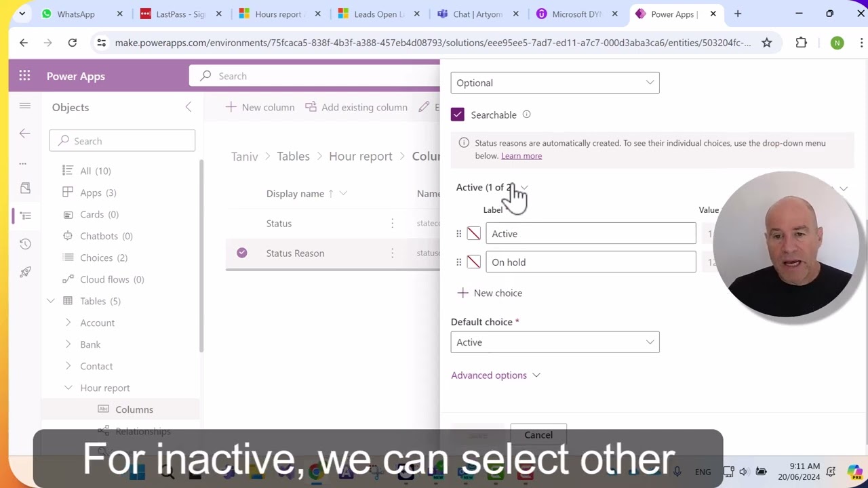The height and width of the screenshot is (488, 868).
Task: Switch to Microsoft DYN browser tab
Action: coord(576,14)
